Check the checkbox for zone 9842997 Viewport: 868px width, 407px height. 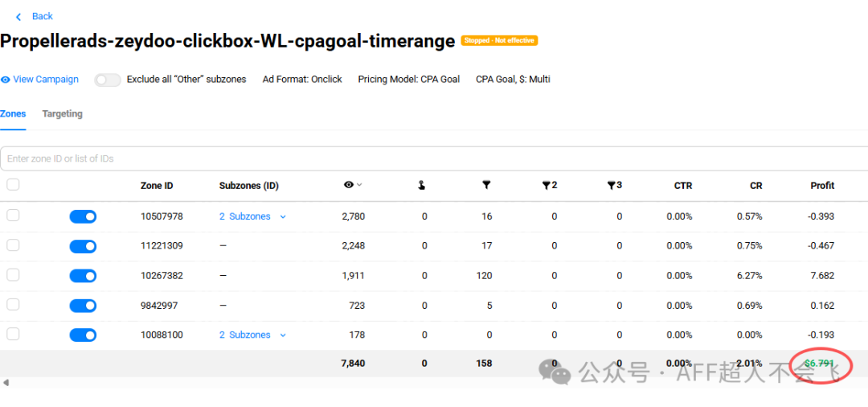click(x=13, y=304)
